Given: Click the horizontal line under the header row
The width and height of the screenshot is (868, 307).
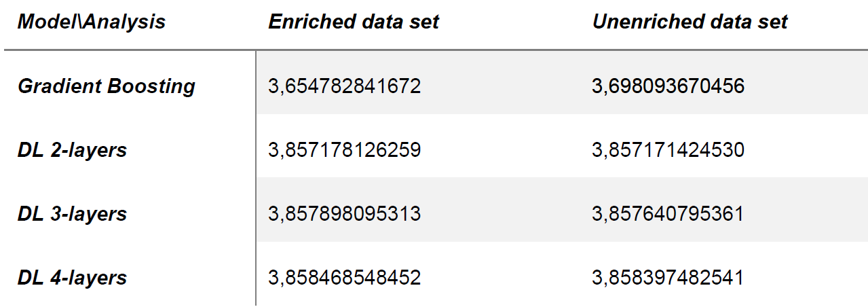Looking at the screenshot, I should click(x=434, y=50).
